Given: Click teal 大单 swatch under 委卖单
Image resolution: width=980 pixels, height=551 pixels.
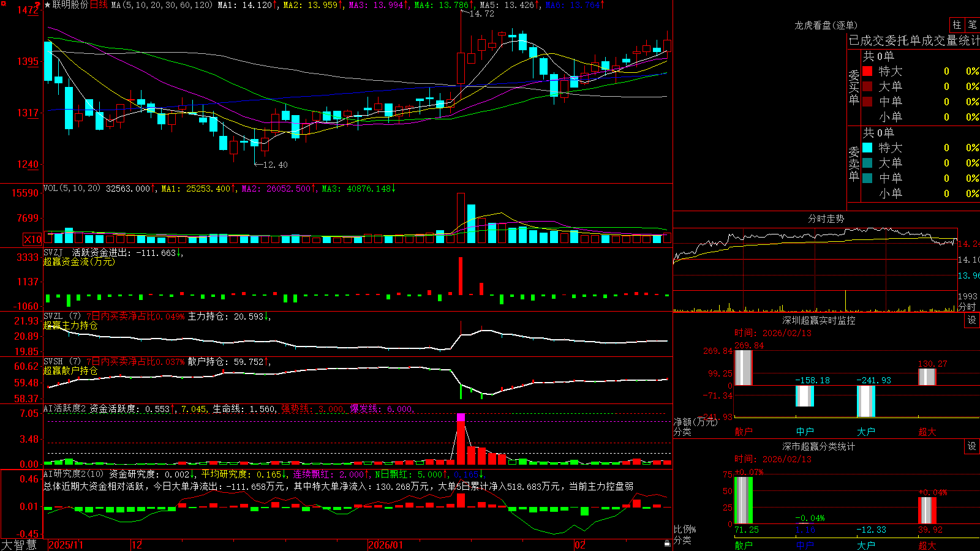Looking at the screenshot, I should [867, 163].
